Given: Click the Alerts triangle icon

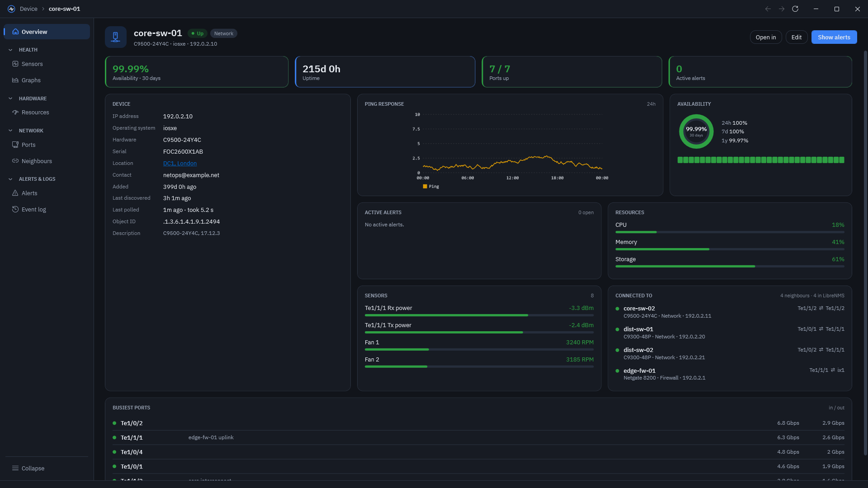Looking at the screenshot, I should tap(15, 193).
